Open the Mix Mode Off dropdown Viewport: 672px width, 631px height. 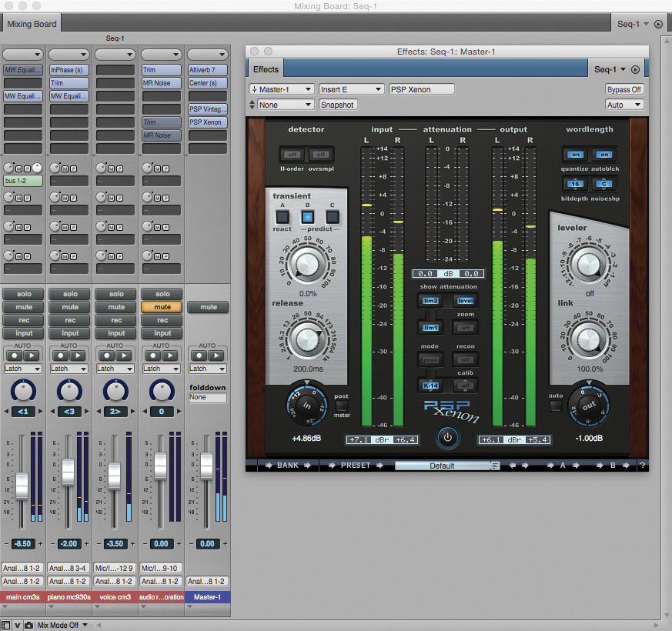click(62, 626)
